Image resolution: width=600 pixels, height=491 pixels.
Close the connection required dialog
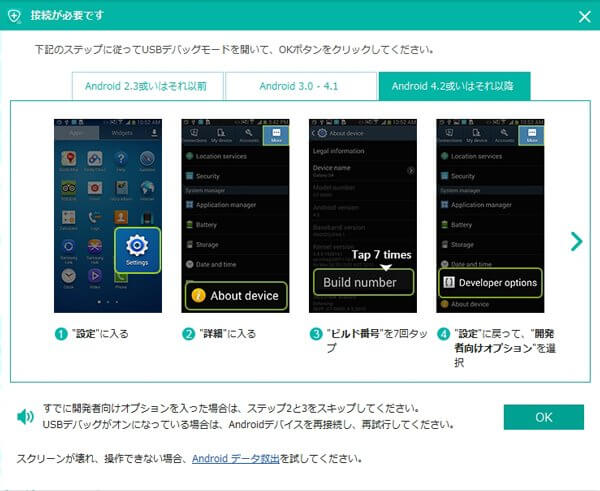coord(584,16)
